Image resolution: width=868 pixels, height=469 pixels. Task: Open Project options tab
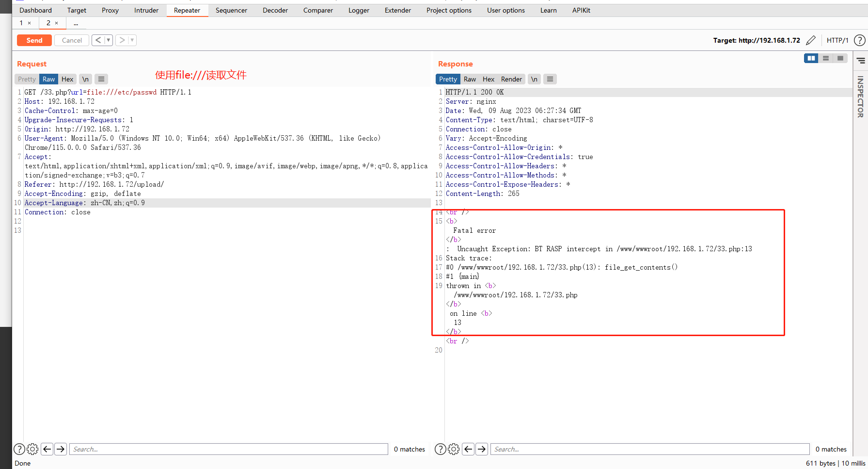click(449, 10)
